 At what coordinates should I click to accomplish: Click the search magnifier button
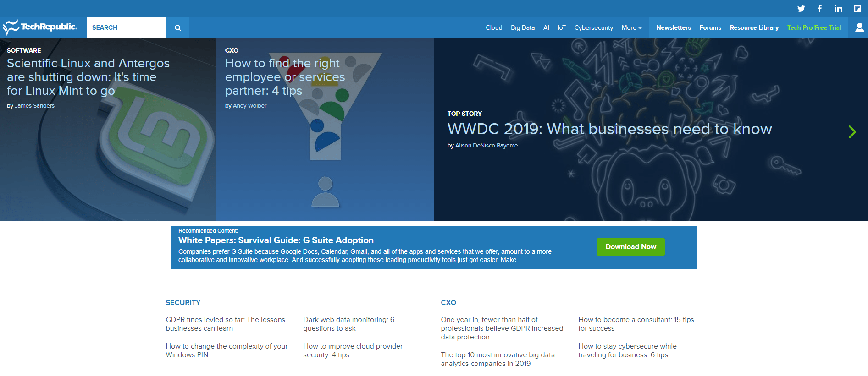pos(178,27)
